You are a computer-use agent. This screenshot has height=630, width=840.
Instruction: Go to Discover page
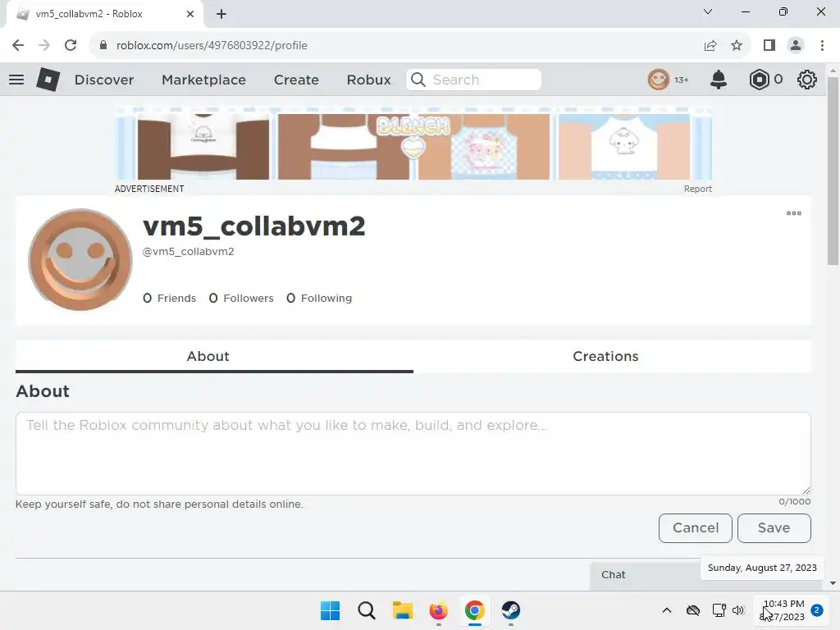tap(104, 80)
